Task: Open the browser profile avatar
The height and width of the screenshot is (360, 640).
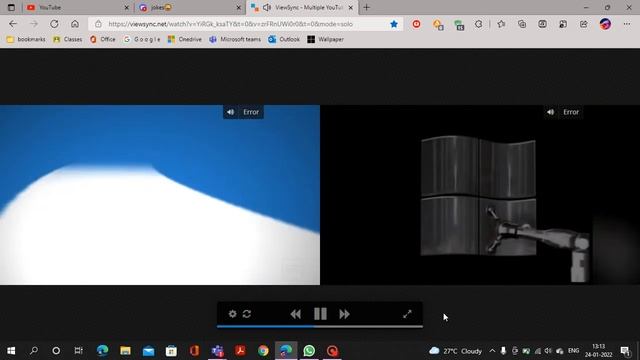Action: point(605,24)
